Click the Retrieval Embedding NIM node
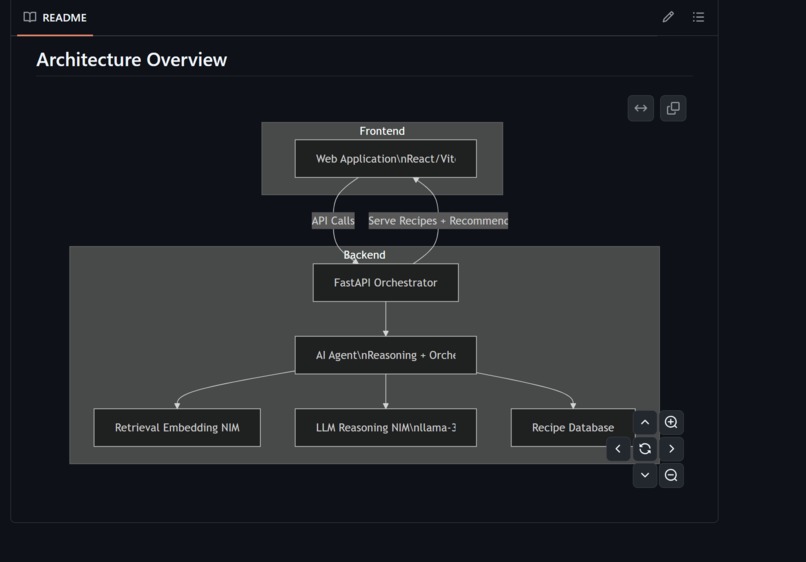Image resolution: width=806 pixels, height=562 pixels. pyautogui.click(x=177, y=428)
